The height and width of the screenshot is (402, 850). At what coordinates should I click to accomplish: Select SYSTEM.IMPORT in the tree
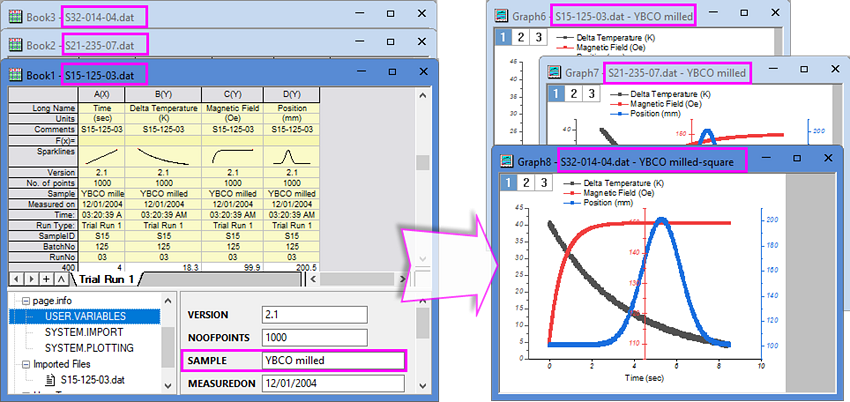[83, 332]
